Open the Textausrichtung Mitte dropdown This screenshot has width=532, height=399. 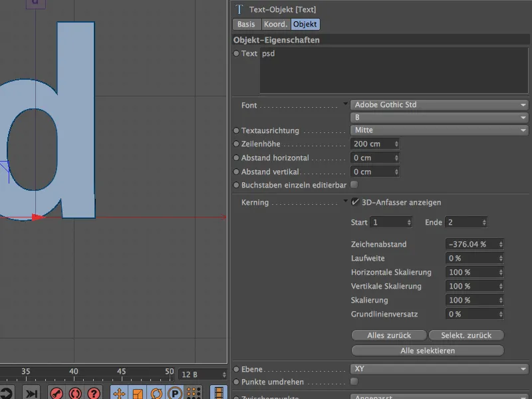(439, 130)
